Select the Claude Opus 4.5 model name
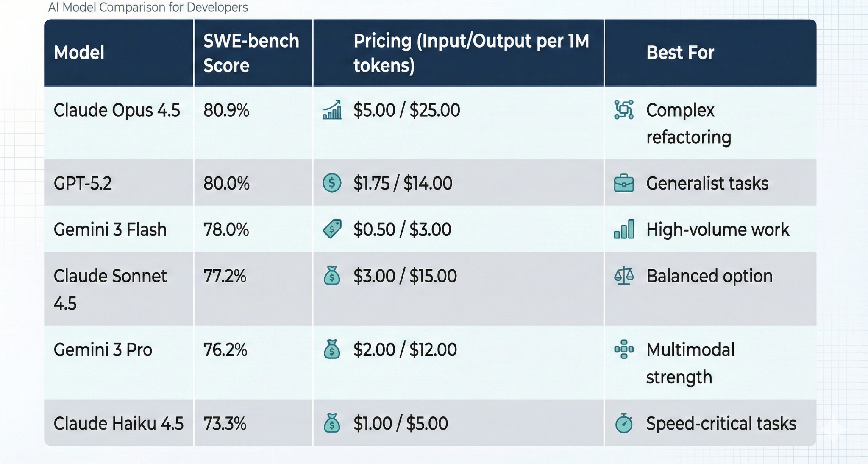The image size is (868, 464). (117, 110)
